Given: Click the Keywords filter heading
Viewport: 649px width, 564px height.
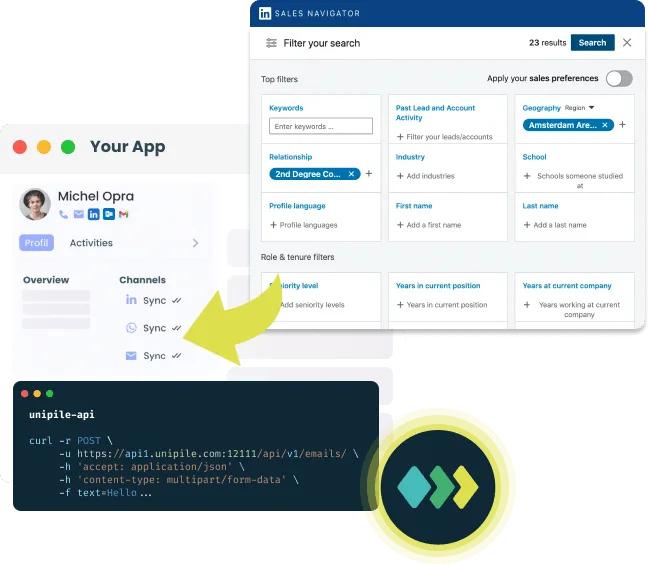Looking at the screenshot, I should (x=286, y=108).
